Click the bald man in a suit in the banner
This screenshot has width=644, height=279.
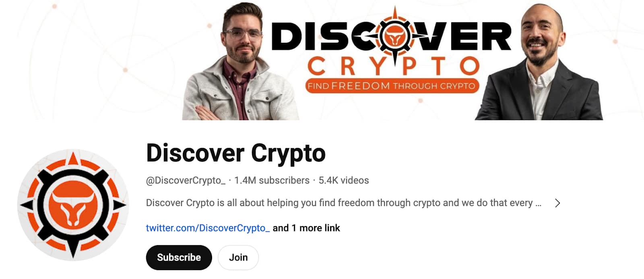[539, 62]
